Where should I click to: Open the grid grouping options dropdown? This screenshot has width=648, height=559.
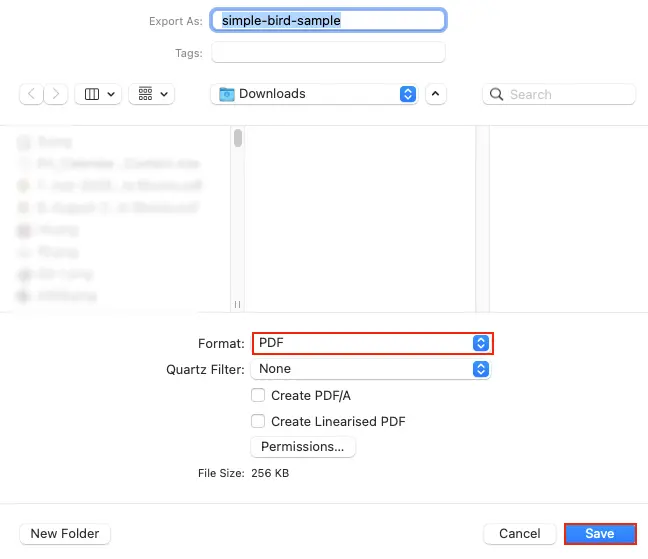point(152,94)
